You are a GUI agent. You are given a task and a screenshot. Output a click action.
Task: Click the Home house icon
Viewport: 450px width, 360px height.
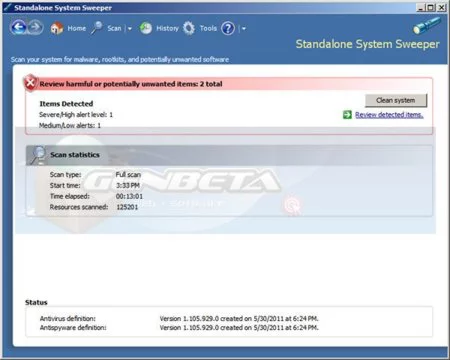tap(57, 28)
